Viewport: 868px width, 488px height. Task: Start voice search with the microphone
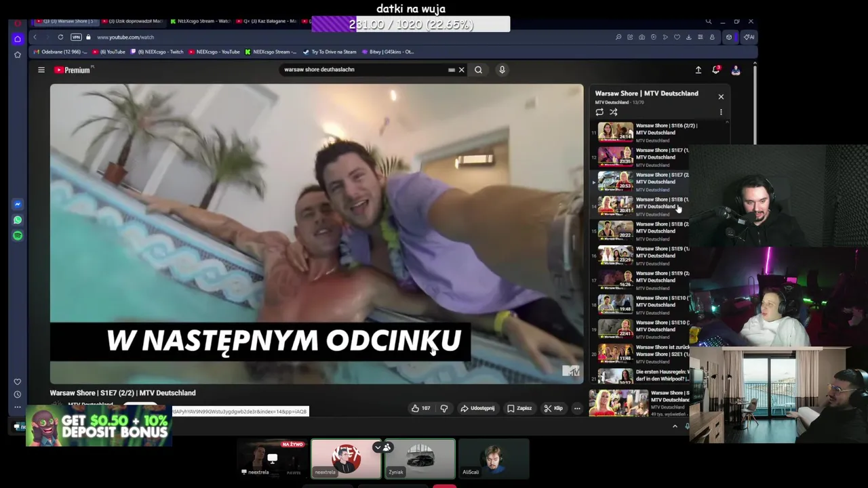click(x=502, y=70)
